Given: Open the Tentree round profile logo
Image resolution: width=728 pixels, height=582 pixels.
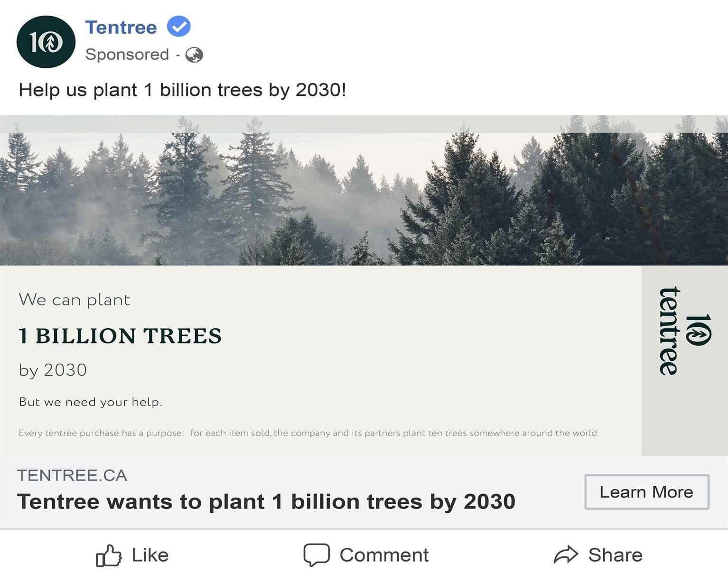Looking at the screenshot, I should pyautogui.click(x=46, y=42).
